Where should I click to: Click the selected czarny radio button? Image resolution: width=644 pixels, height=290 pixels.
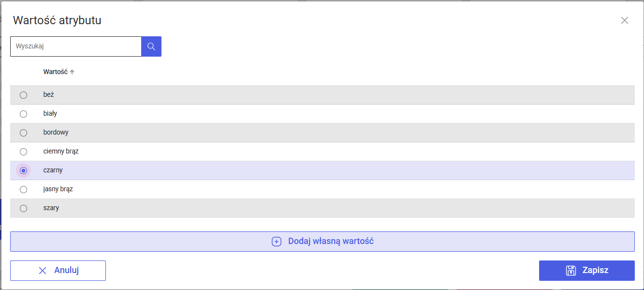coord(23,171)
